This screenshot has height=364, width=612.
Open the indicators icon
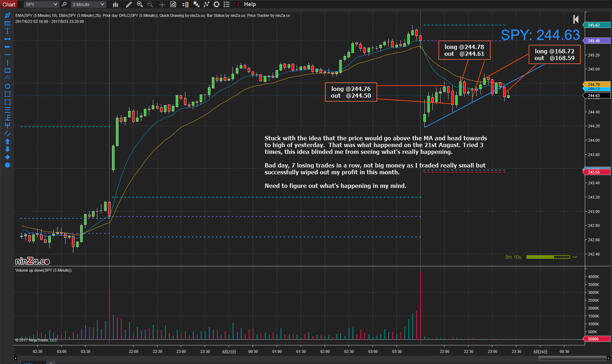[x=207, y=4]
